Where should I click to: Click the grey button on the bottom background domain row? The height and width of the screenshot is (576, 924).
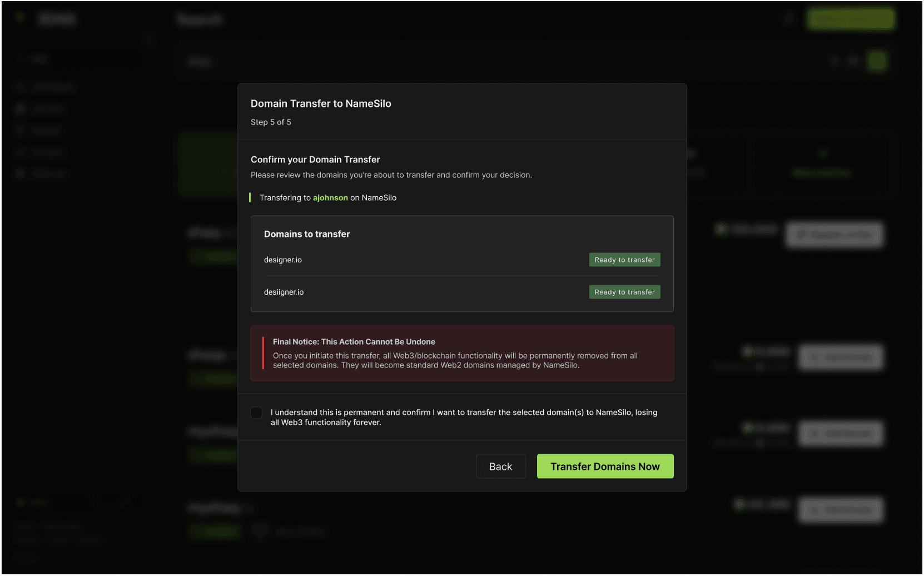841,509
